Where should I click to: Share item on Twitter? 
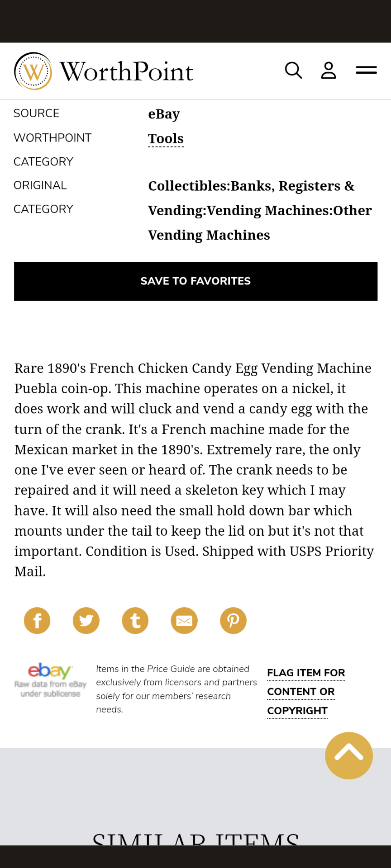pos(86,620)
